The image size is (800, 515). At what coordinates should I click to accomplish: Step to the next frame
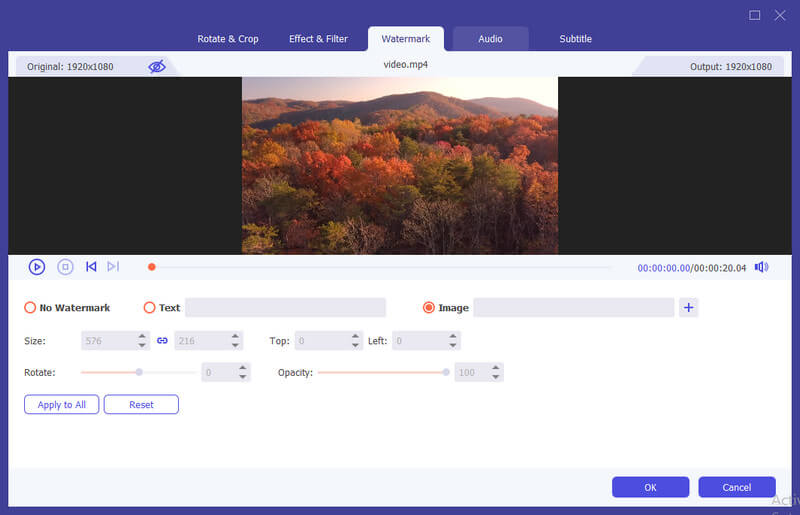[x=113, y=266]
